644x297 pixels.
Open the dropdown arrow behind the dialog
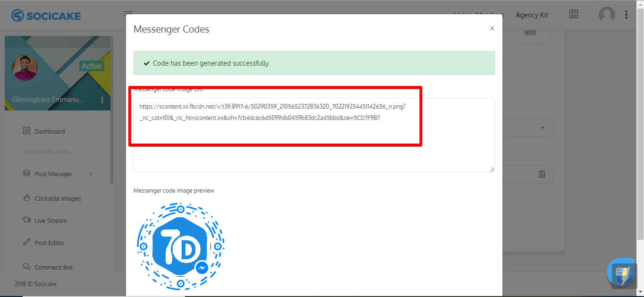click(543, 128)
